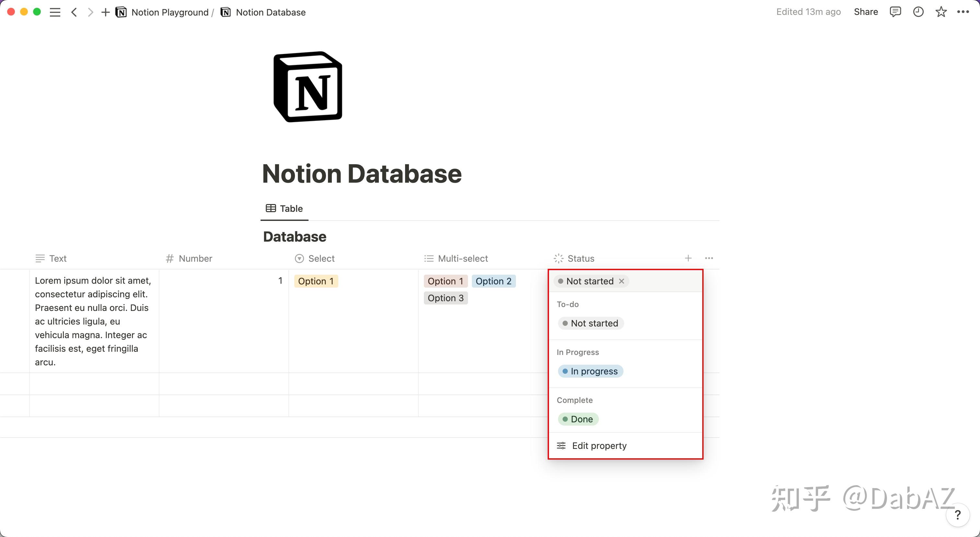The height and width of the screenshot is (537, 980).
Task: Add a new property with the plus icon
Action: pos(688,258)
